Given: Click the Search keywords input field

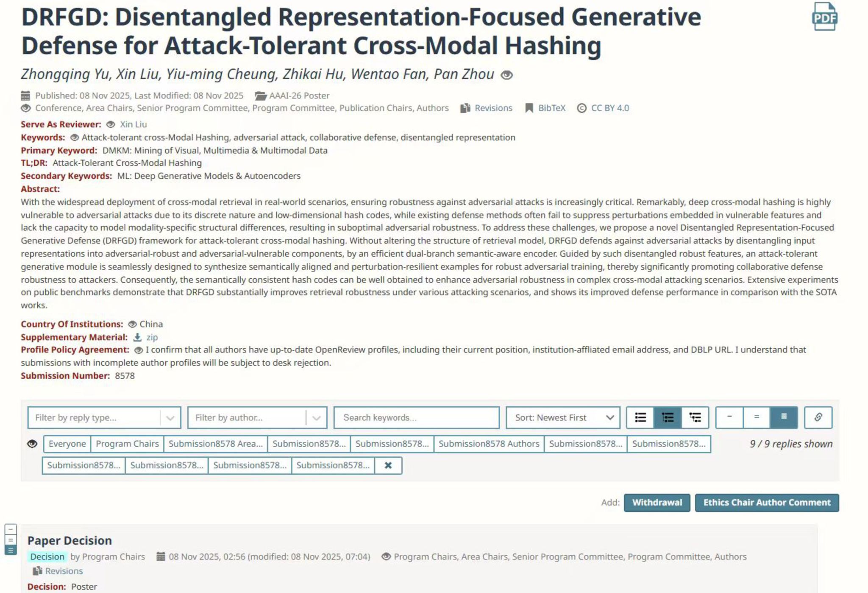Looking at the screenshot, I should [x=417, y=417].
